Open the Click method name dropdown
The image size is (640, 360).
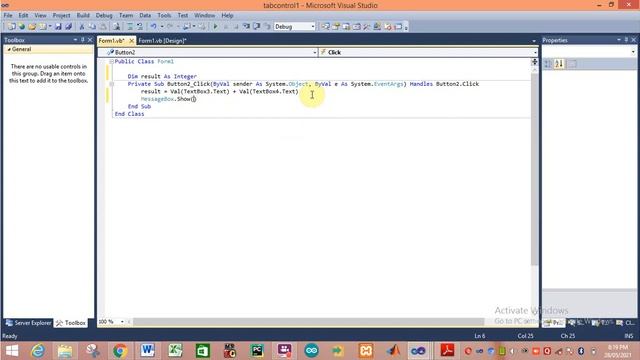[x=535, y=52]
